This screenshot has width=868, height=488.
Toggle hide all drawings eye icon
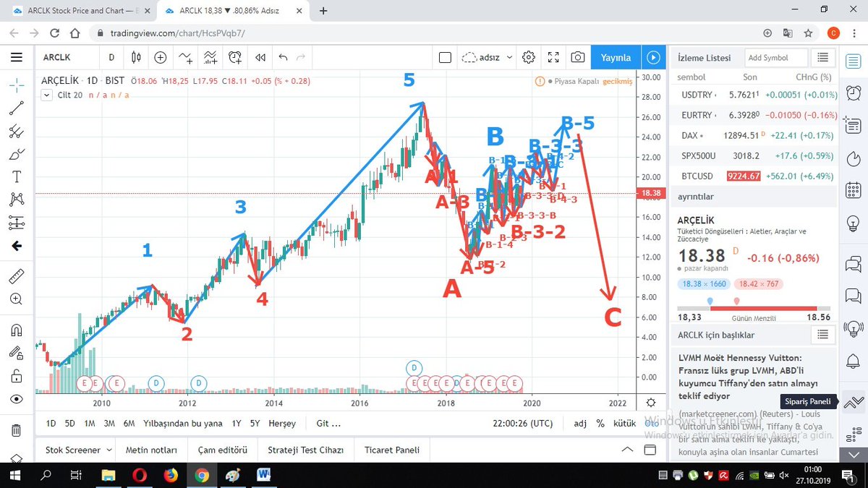coord(16,399)
